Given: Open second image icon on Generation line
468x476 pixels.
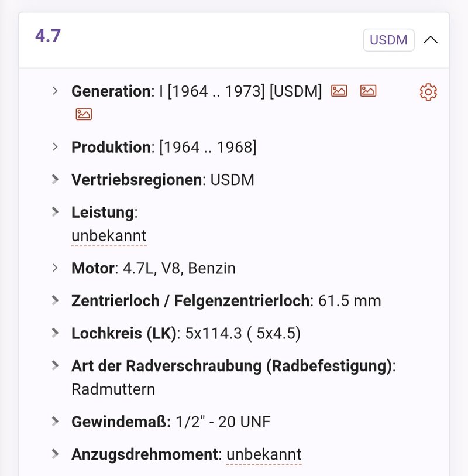Looking at the screenshot, I should [368, 91].
